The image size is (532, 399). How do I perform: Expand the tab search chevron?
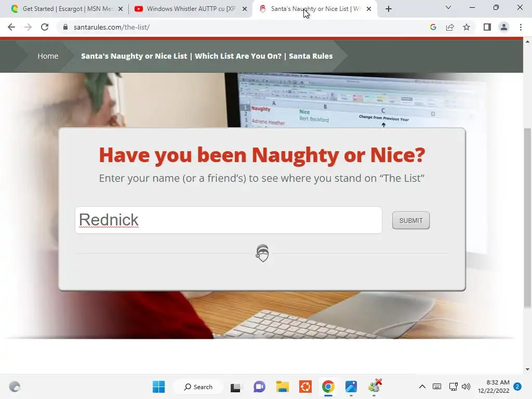(448, 7)
